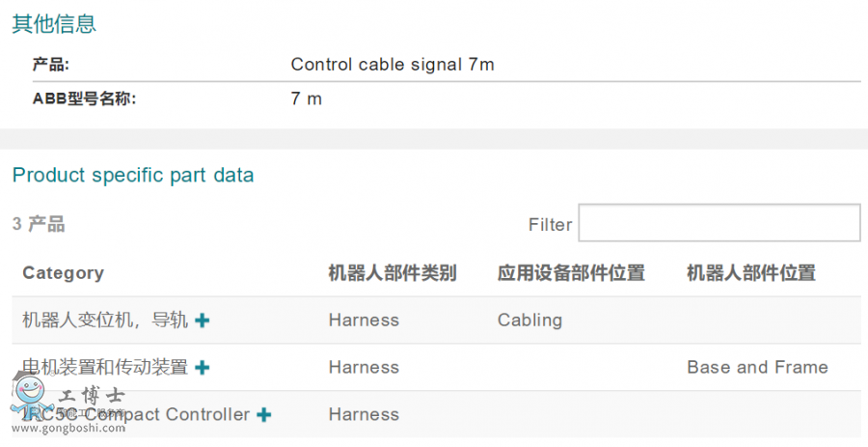The width and height of the screenshot is (868, 447).
Task: Click the 机器人部件位置 column header
Action: coord(750,273)
